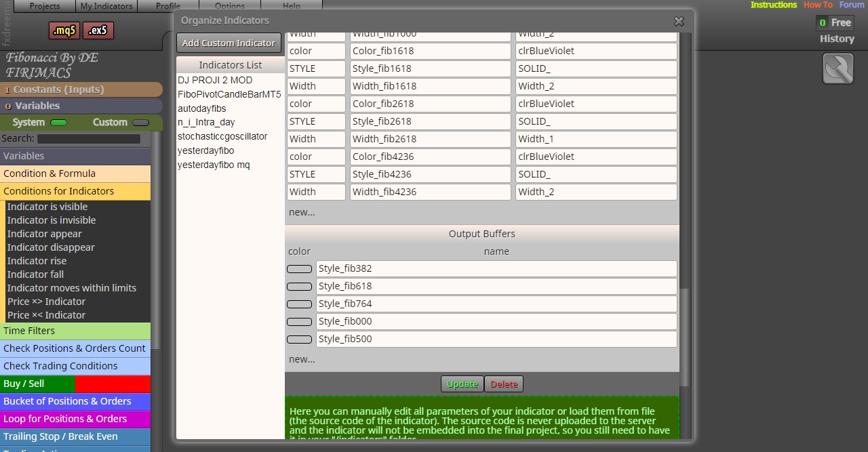Expand Condition & Formula category
Viewport: 868px width, 452px height.
pyautogui.click(x=75, y=173)
